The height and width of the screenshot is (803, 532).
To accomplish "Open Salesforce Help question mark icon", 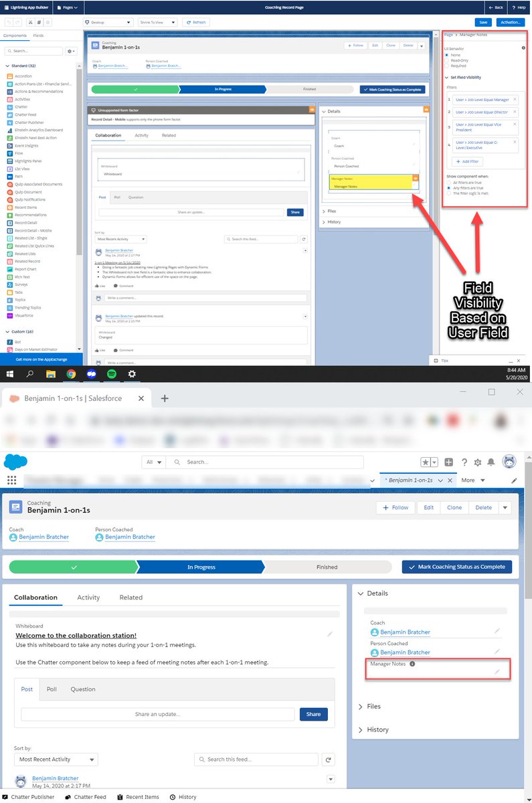I will tap(464, 462).
